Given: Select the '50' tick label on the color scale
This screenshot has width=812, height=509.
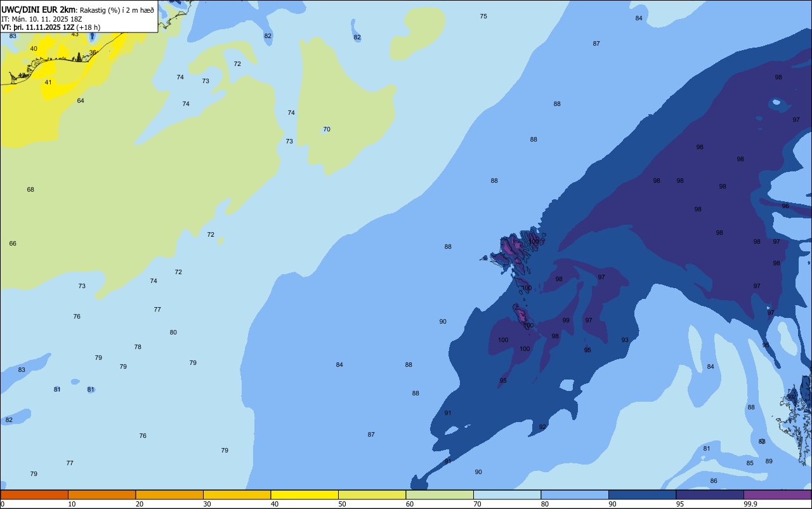Looking at the screenshot, I should pos(342,504).
